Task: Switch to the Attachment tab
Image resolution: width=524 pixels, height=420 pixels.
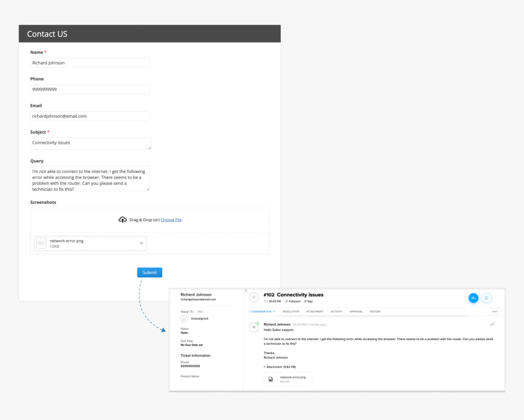Action: click(314, 311)
